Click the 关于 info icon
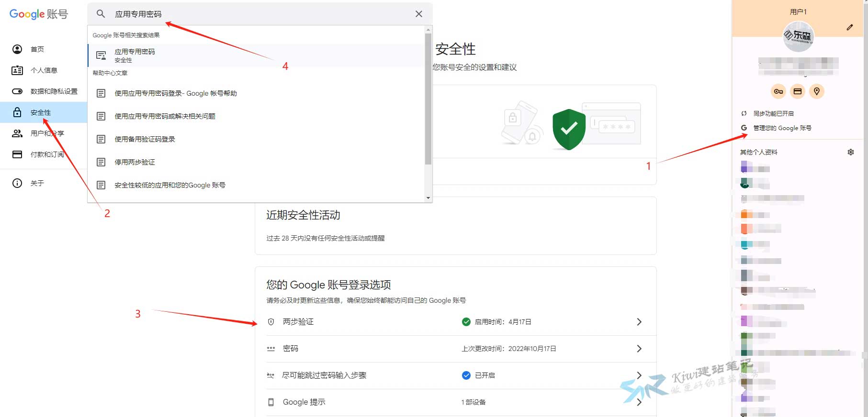This screenshot has width=868, height=417. coord(17,183)
